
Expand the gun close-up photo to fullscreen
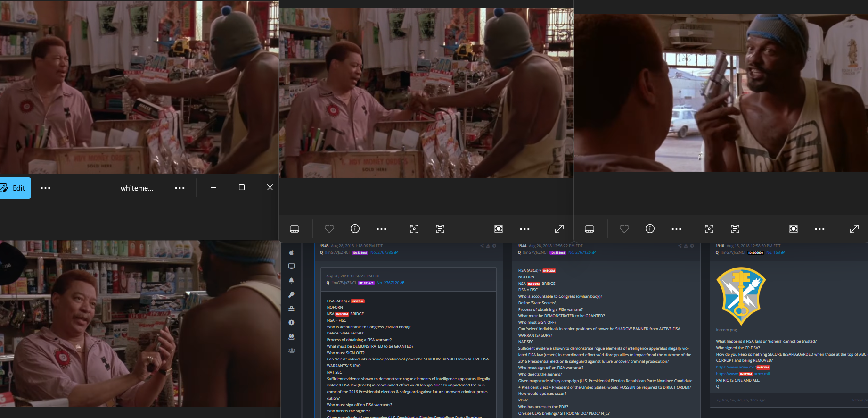(854, 229)
